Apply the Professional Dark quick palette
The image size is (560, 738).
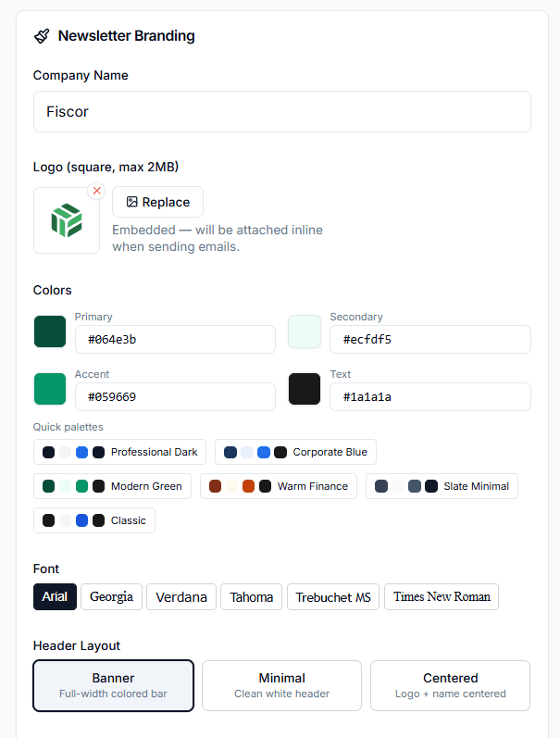119,452
